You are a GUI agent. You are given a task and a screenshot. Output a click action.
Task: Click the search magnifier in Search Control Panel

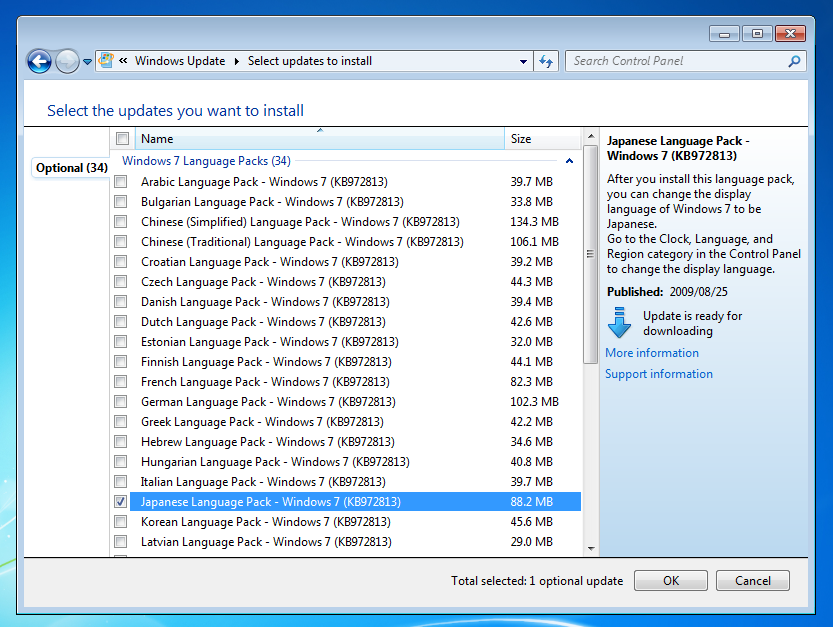(795, 61)
